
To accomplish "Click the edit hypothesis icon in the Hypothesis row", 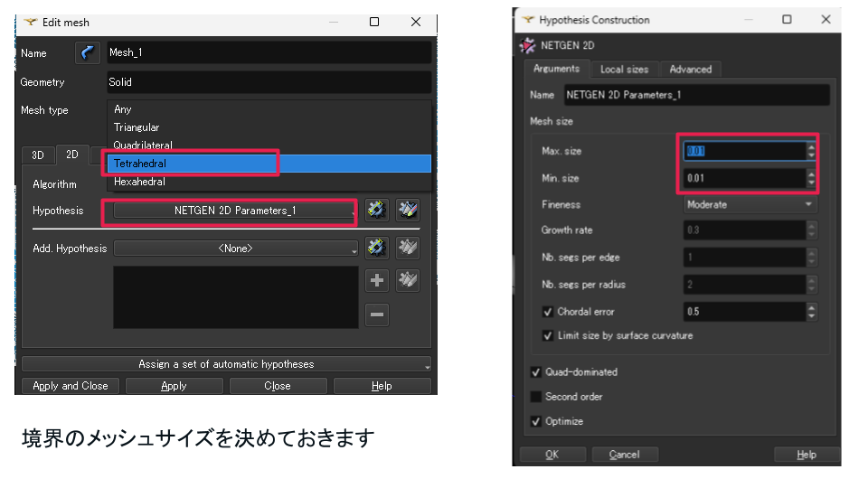I will click(x=408, y=211).
